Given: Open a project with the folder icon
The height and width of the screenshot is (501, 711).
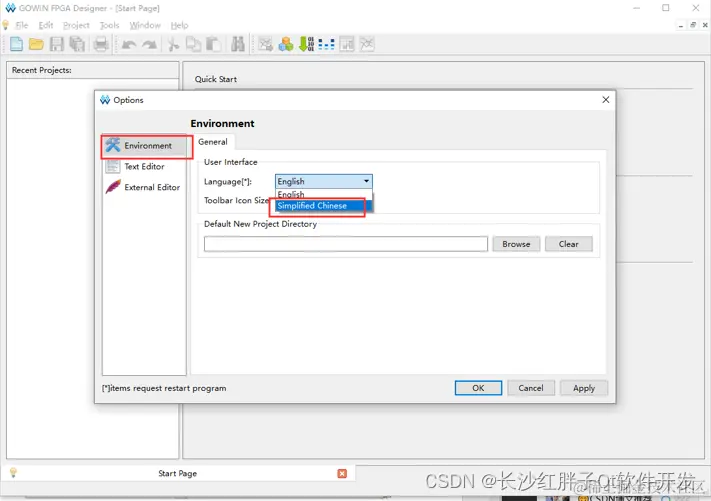Looking at the screenshot, I should [x=36, y=44].
